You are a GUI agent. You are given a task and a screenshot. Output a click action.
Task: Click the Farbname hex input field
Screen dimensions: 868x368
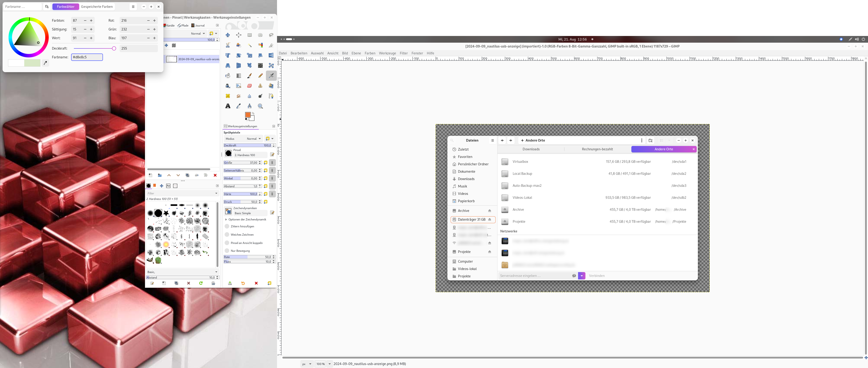(86, 57)
